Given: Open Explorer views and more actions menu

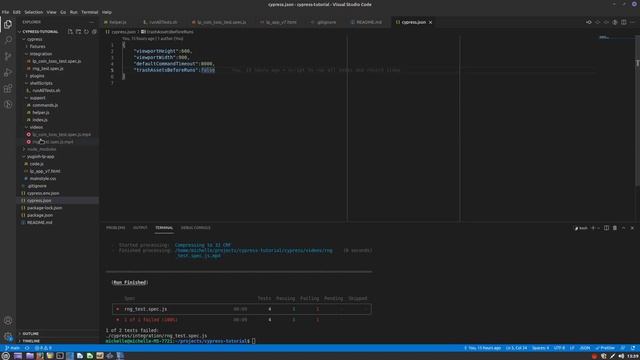Looking at the screenshot, I should 92,22.
